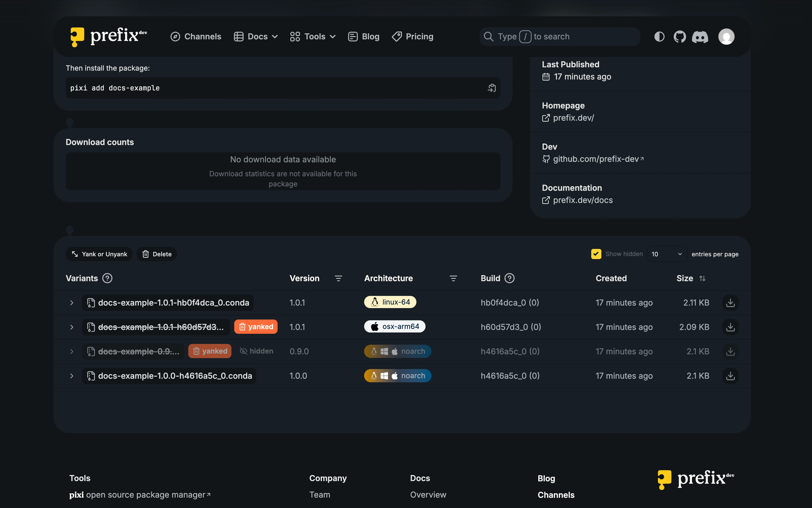
Task: Expand the docs-example-1.0.1-hb0f4dca_0.conda row
Action: click(x=72, y=303)
